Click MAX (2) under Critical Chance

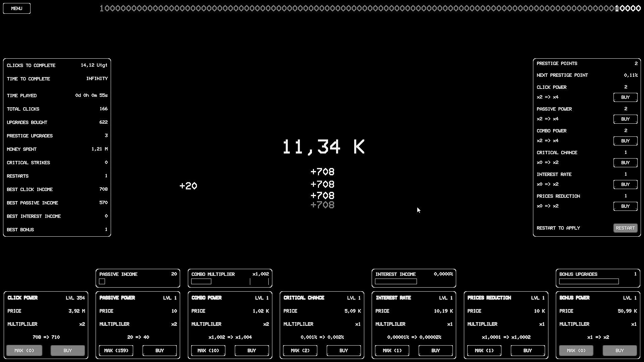pyautogui.click(x=300, y=351)
